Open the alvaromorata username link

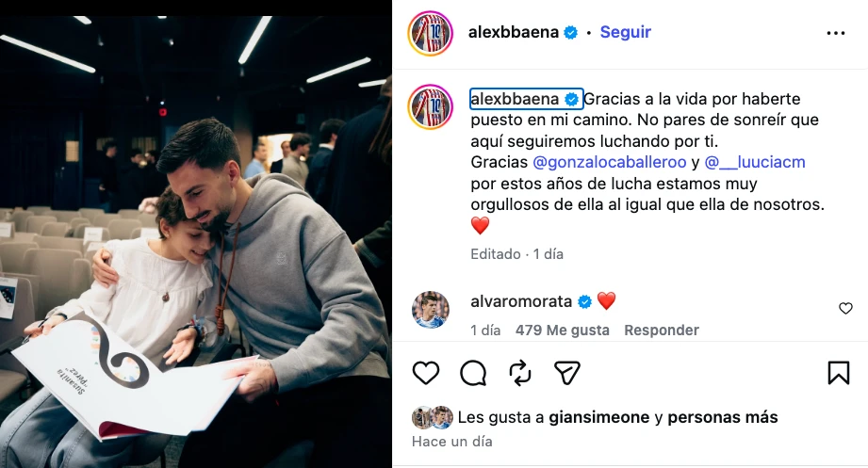click(521, 301)
